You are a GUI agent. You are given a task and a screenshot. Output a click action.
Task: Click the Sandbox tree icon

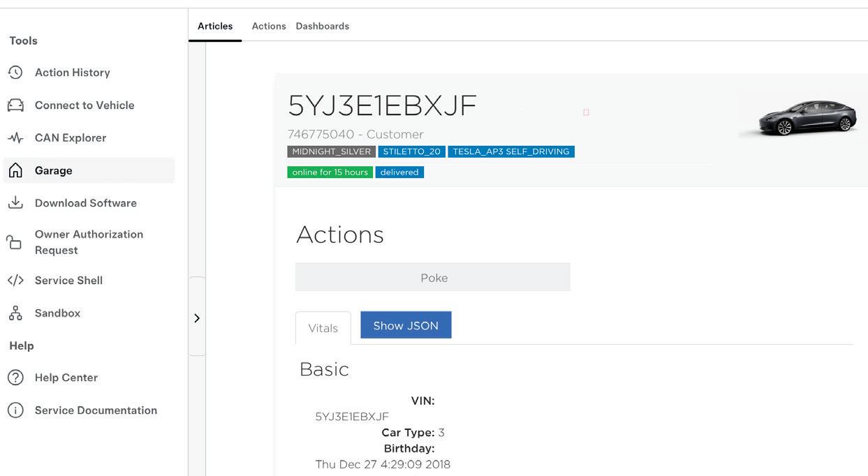[15, 313]
